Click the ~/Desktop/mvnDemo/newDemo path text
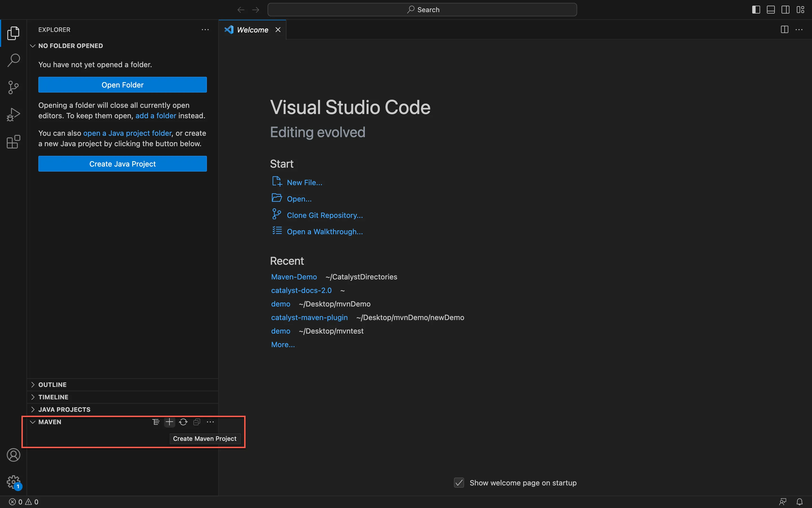Image resolution: width=812 pixels, height=508 pixels. [410, 317]
